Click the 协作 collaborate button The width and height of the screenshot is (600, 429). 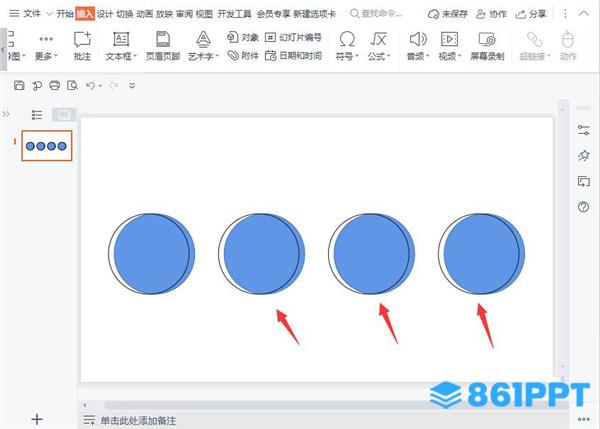click(491, 14)
